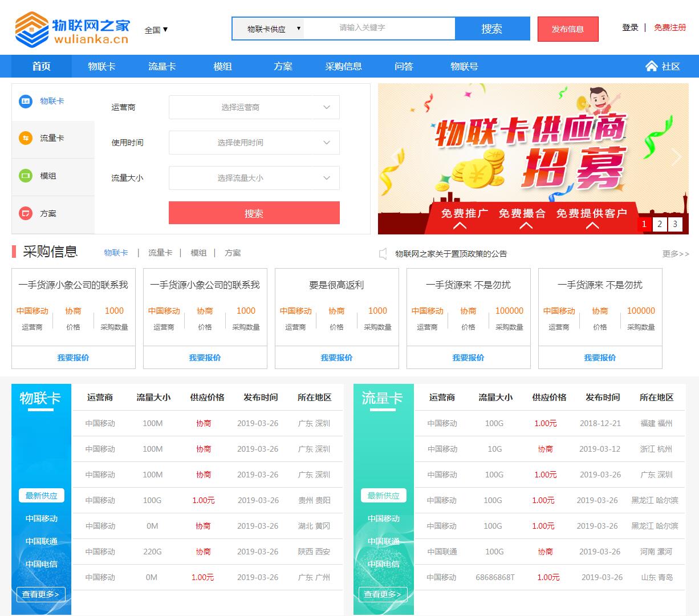Click the red 搜索 filter button

[254, 213]
